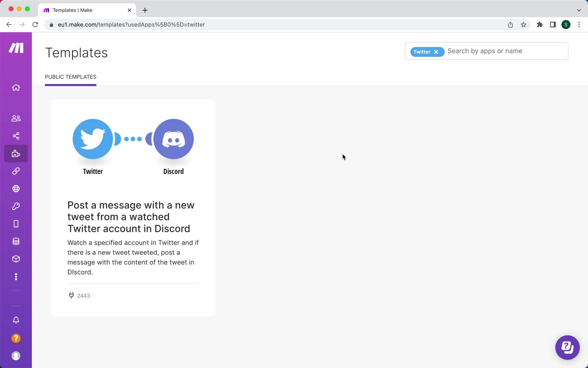The width and height of the screenshot is (588, 368).
Task: Open the Teams/Users icon in sidebar
Action: (x=16, y=118)
